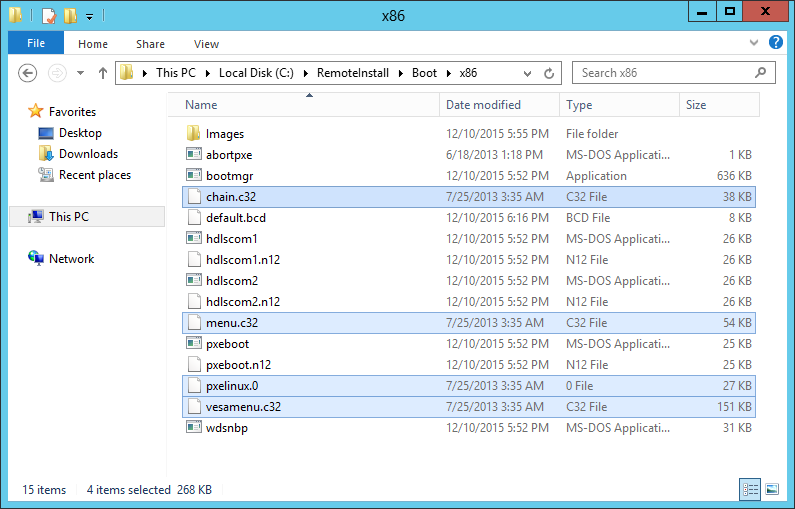This screenshot has width=795, height=509.
Task: Select the wdsnbp application icon
Action: 194,427
